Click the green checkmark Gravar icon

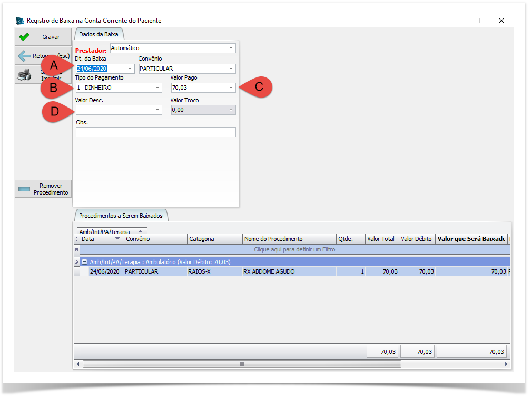coord(24,37)
